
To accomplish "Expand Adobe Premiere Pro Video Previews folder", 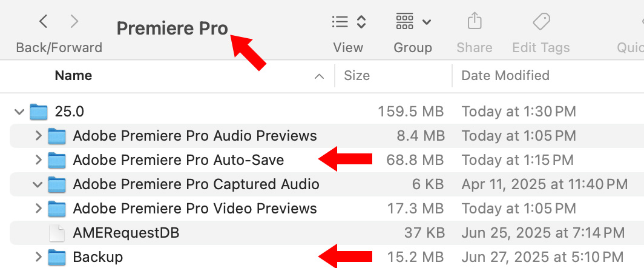I will 38,209.
